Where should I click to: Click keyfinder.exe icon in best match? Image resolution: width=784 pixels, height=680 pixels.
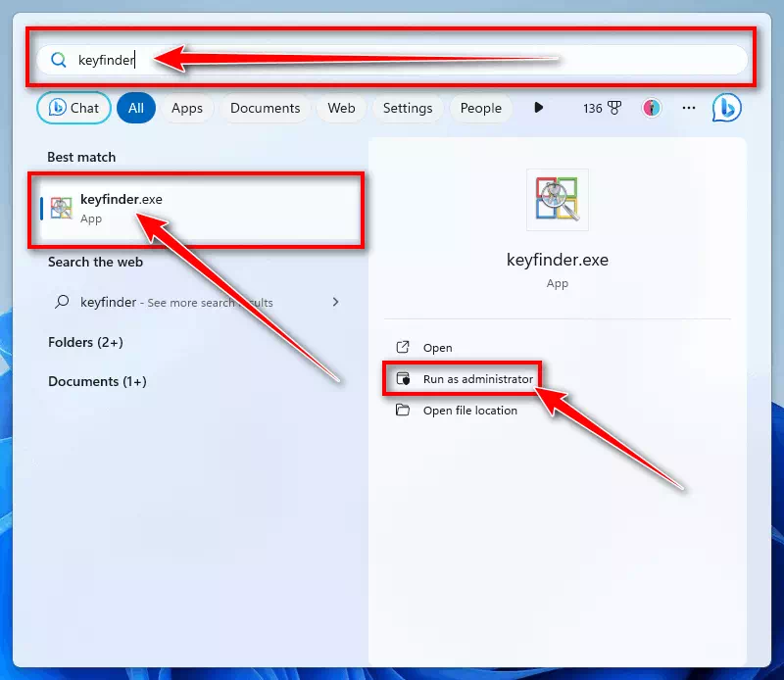click(x=62, y=208)
